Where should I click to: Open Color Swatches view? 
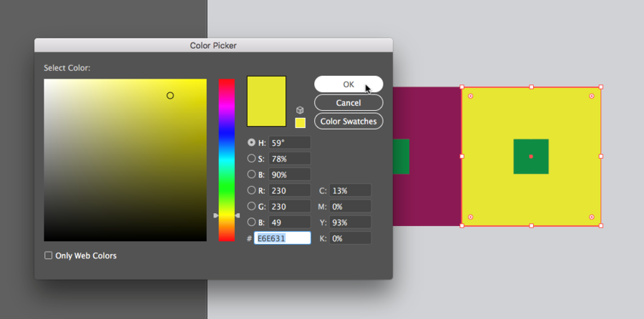[348, 122]
